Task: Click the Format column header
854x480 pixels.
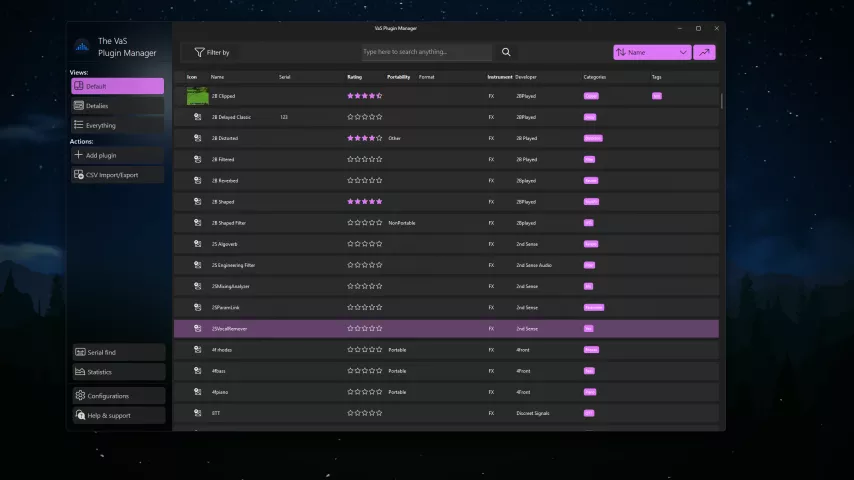Action: coord(426,77)
